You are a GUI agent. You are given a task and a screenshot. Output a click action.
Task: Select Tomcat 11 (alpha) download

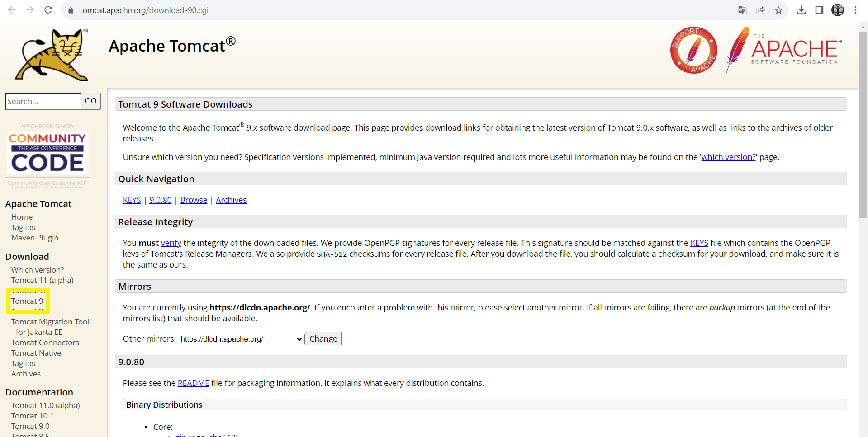point(42,280)
